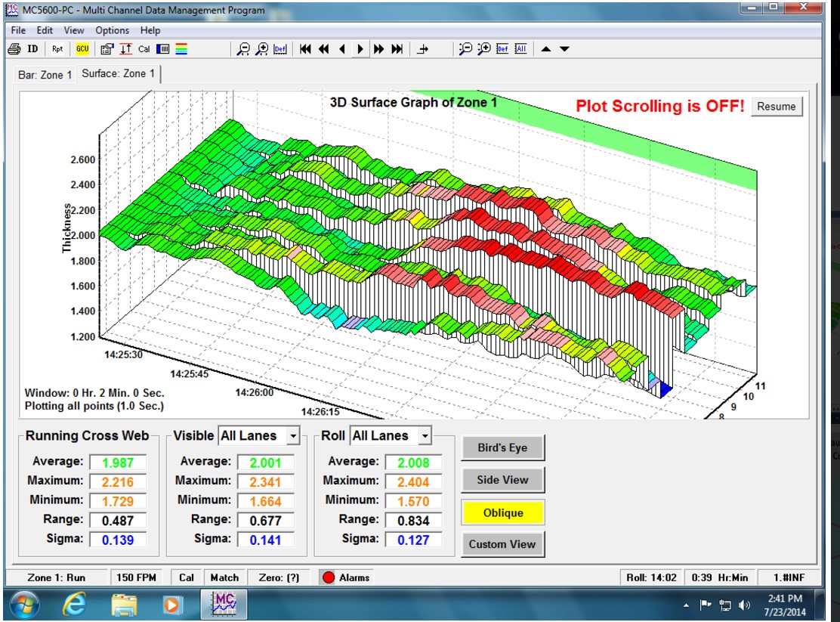Jump to first data with skip-to-start icon
This screenshot has width=840, height=622.
tap(305, 49)
